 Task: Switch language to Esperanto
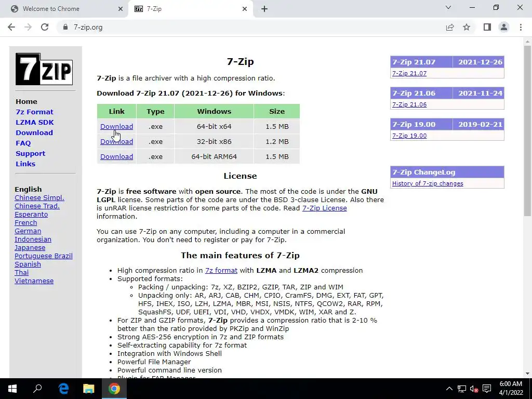coord(31,215)
